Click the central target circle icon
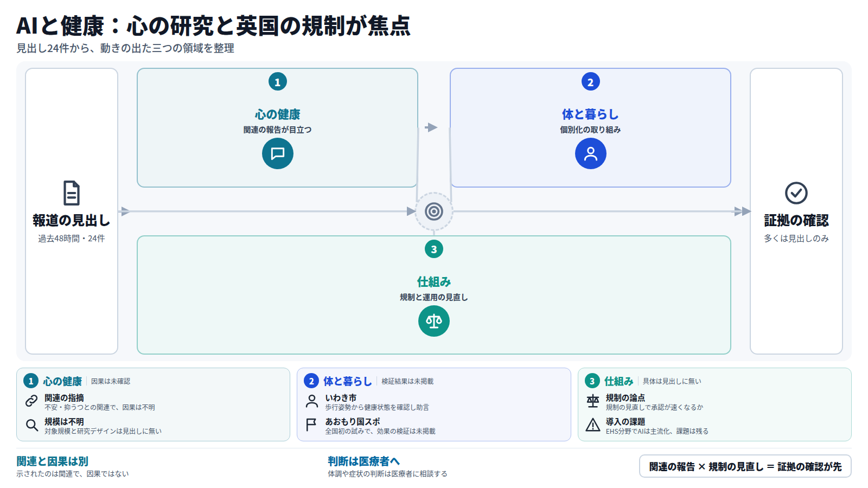The image size is (868, 488). click(x=434, y=211)
